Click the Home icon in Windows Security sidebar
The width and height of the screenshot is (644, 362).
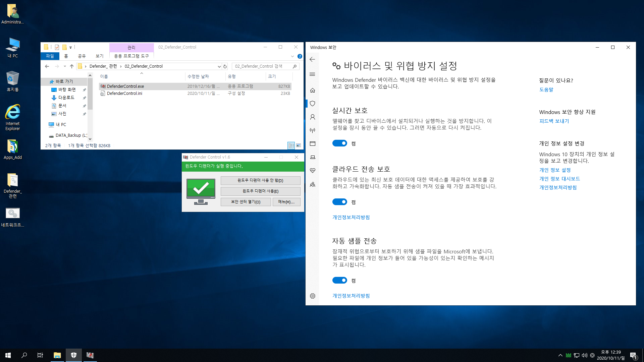313,90
